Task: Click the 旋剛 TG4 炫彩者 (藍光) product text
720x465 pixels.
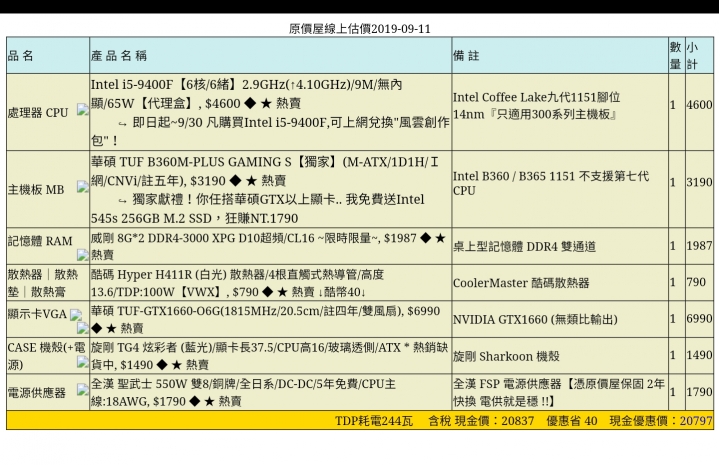Action: click(x=270, y=356)
